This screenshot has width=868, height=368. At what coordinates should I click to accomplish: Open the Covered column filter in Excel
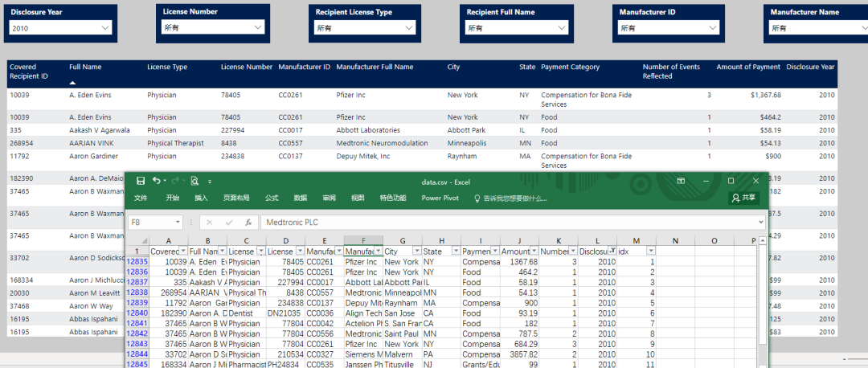[184, 251]
